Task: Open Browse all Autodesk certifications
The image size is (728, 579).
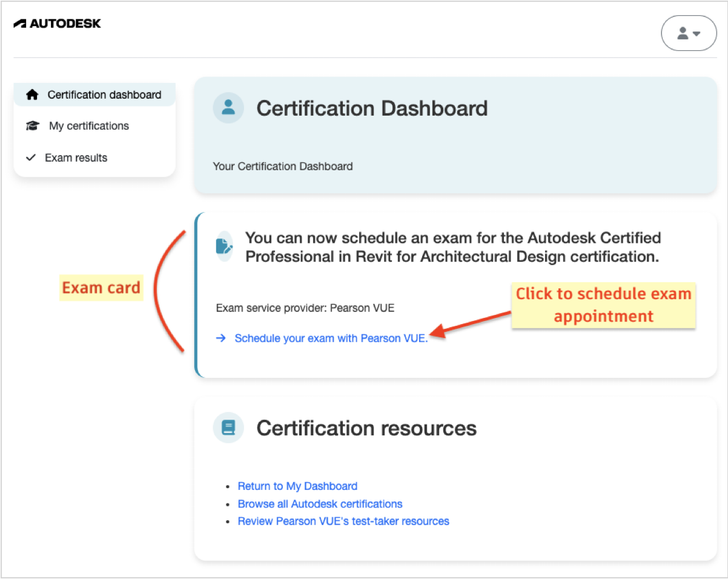Action: coord(320,504)
